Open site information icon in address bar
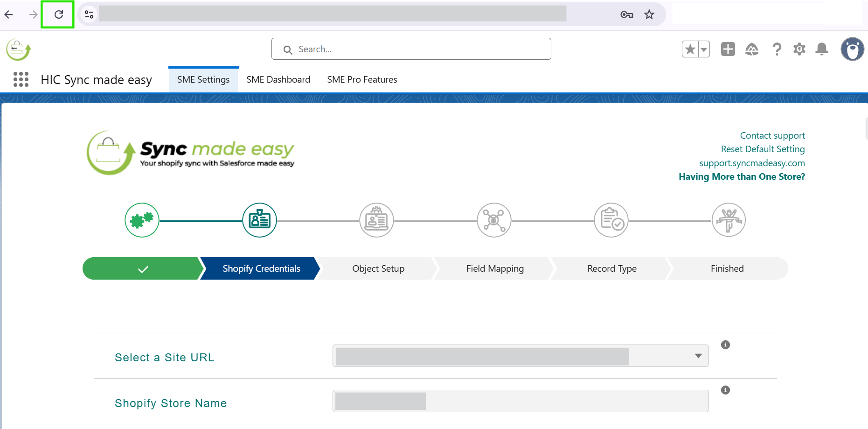868x429 pixels. point(89,14)
